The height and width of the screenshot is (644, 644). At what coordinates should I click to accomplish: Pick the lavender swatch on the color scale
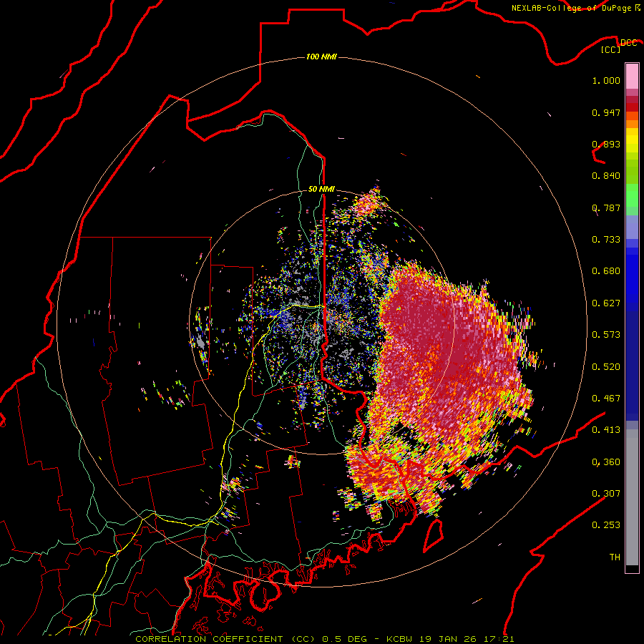(x=632, y=227)
